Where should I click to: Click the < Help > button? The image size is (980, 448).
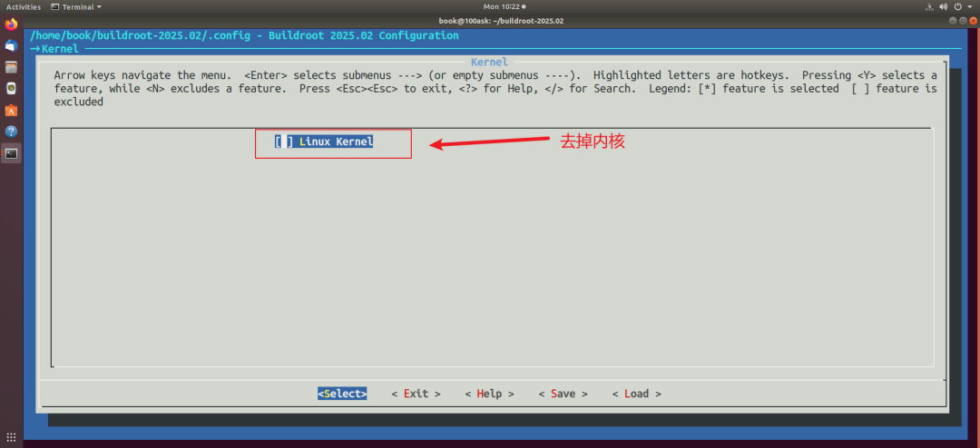pos(489,394)
